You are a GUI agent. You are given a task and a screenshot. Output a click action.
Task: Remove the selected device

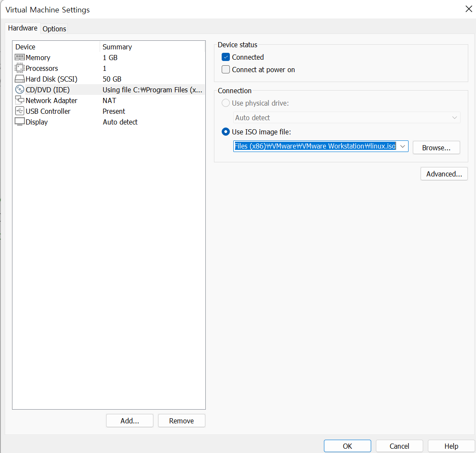coord(182,420)
